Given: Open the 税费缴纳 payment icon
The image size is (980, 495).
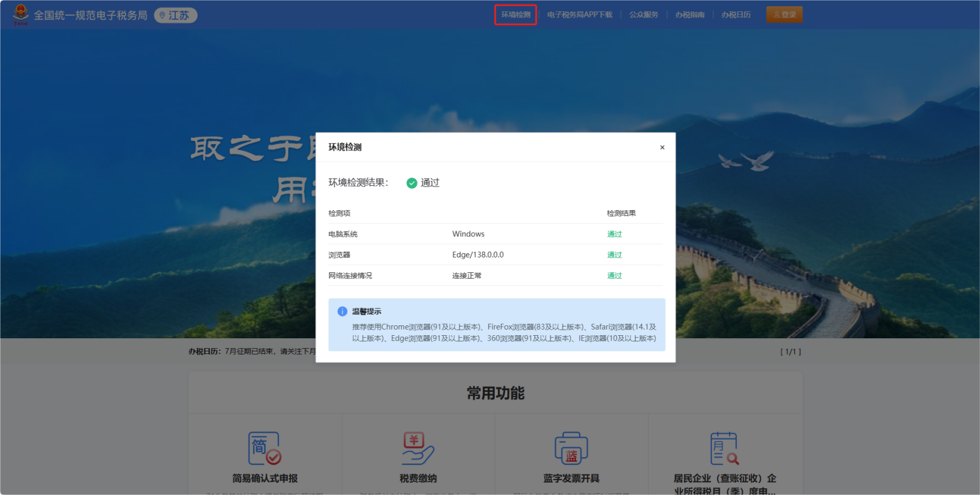Looking at the screenshot, I should [x=418, y=448].
